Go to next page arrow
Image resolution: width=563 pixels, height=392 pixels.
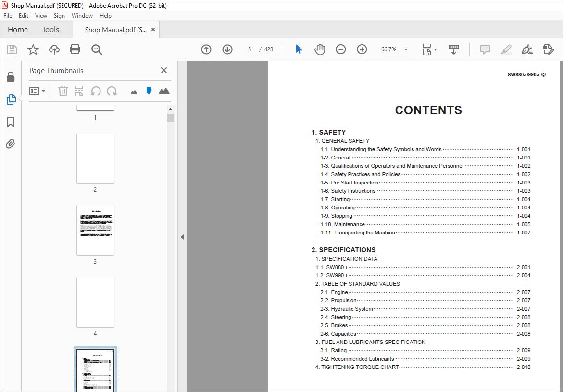(227, 49)
